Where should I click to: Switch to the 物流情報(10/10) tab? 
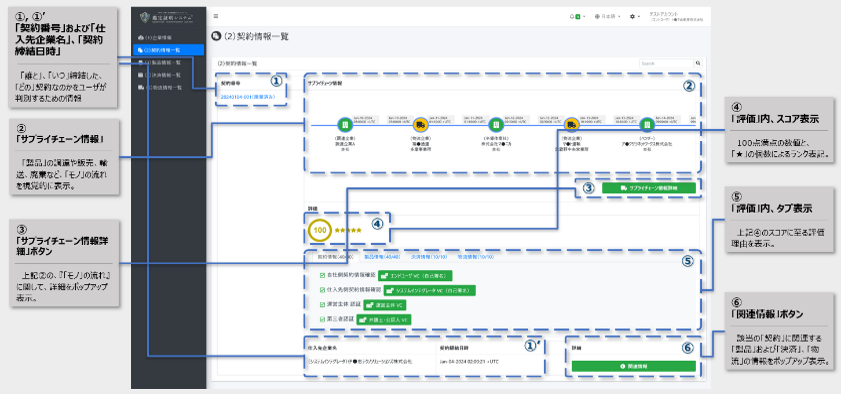click(x=475, y=258)
